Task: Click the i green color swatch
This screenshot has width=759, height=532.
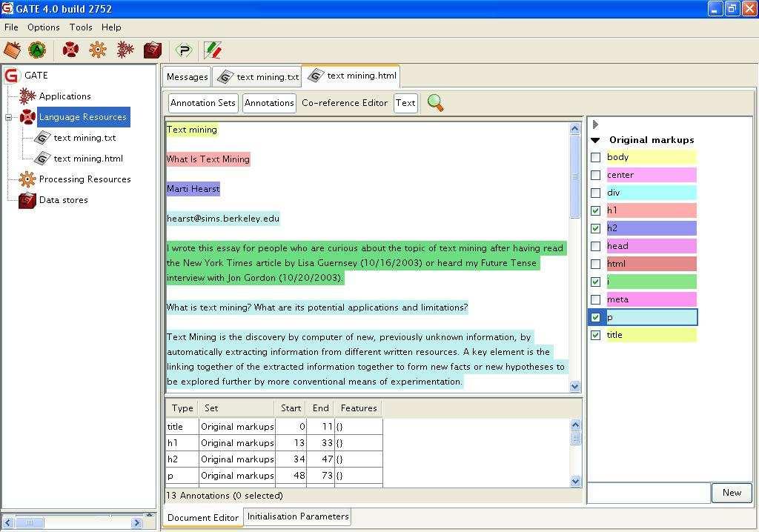Action: click(652, 282)
